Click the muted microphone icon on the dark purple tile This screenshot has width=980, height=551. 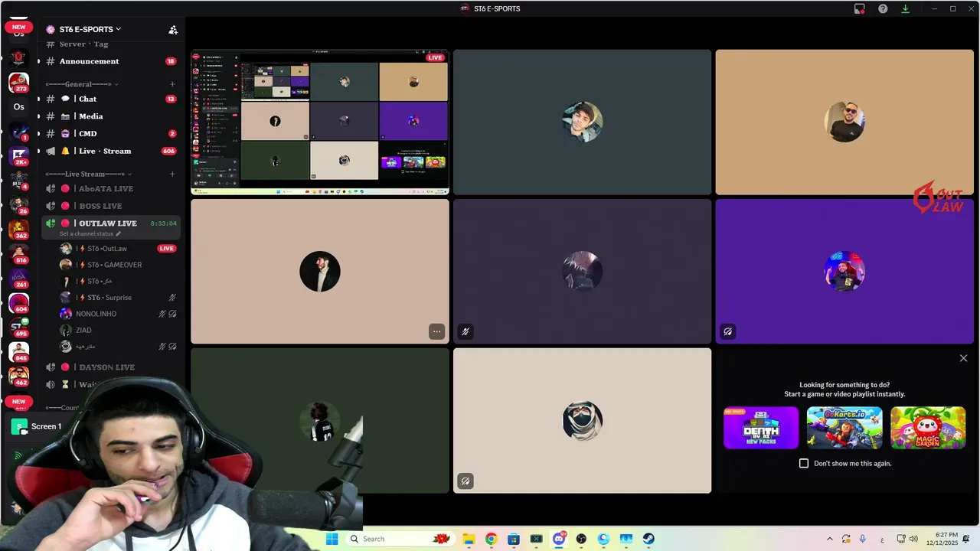point(465,331)
